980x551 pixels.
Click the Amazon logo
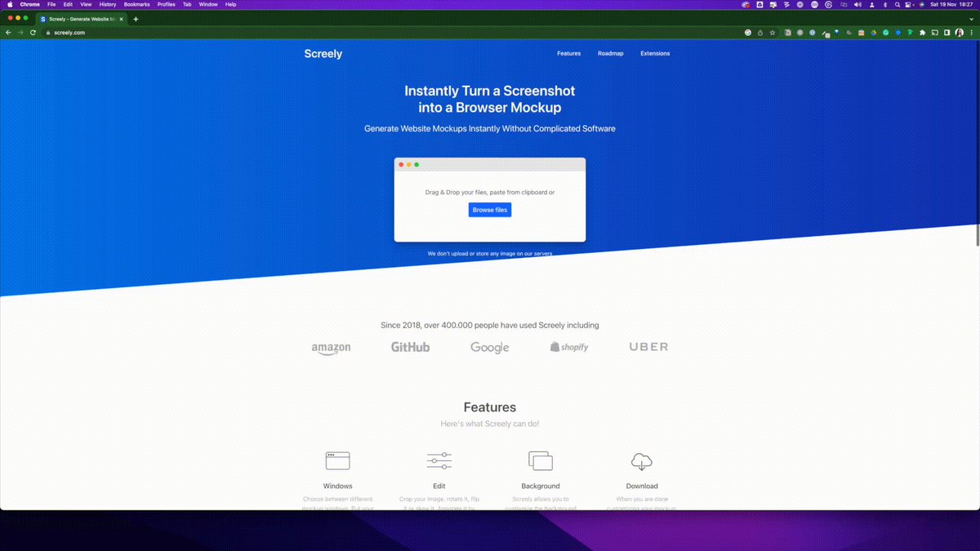click(331, 349)
